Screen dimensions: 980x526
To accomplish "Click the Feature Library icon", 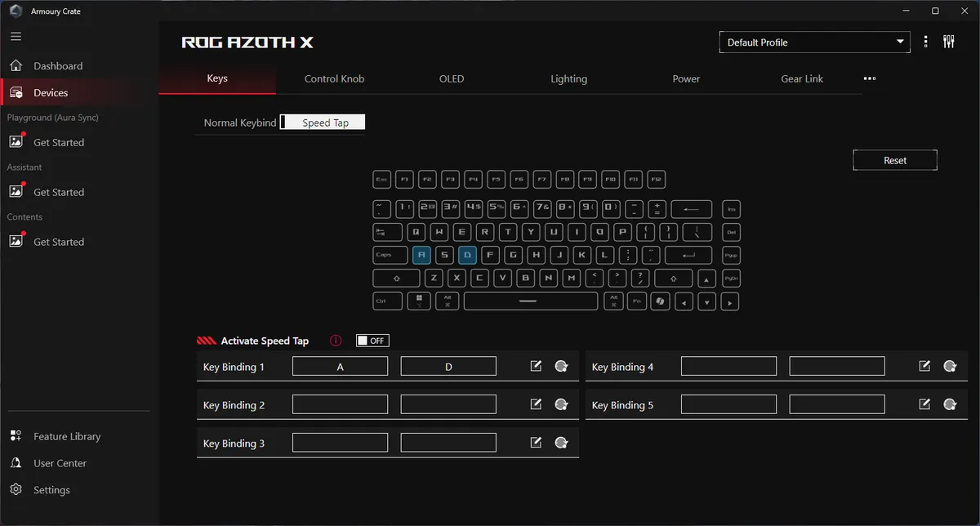I will point(16,436).
